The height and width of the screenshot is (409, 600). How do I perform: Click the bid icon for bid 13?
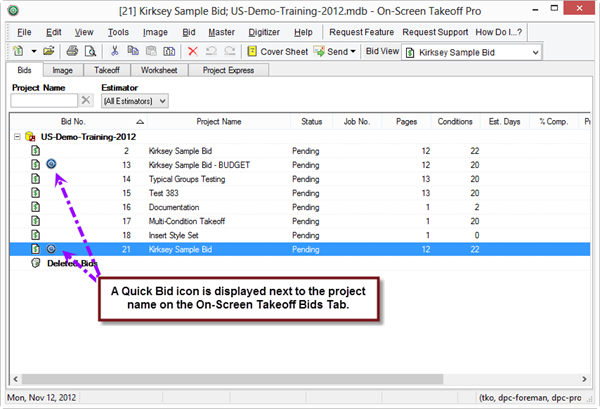[36, 165]
